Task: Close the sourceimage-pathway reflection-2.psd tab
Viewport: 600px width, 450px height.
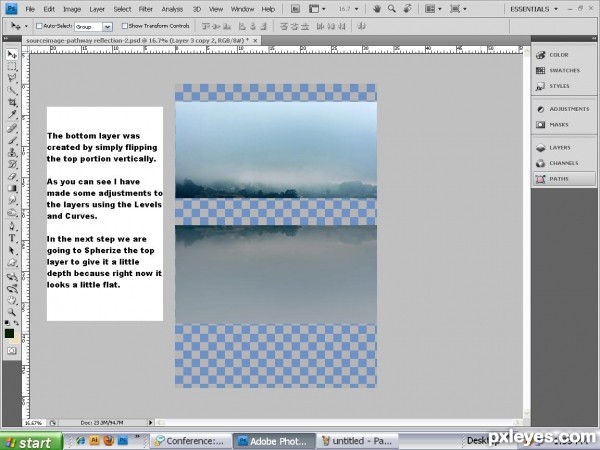Action: coord(255,40)
